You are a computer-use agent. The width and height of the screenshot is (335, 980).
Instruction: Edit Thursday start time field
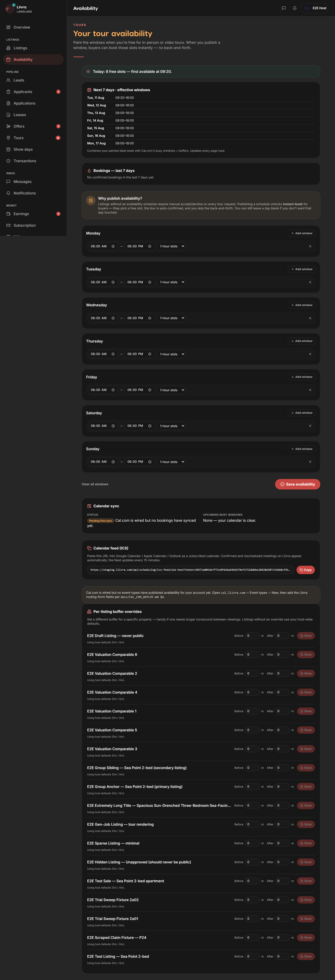pos(103,354)
